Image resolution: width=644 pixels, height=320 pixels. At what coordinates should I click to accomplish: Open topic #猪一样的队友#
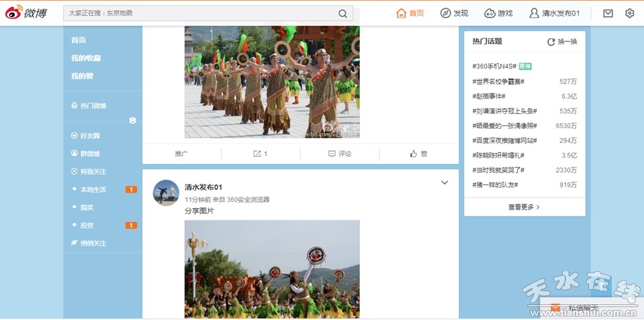[x=495, y=185]
